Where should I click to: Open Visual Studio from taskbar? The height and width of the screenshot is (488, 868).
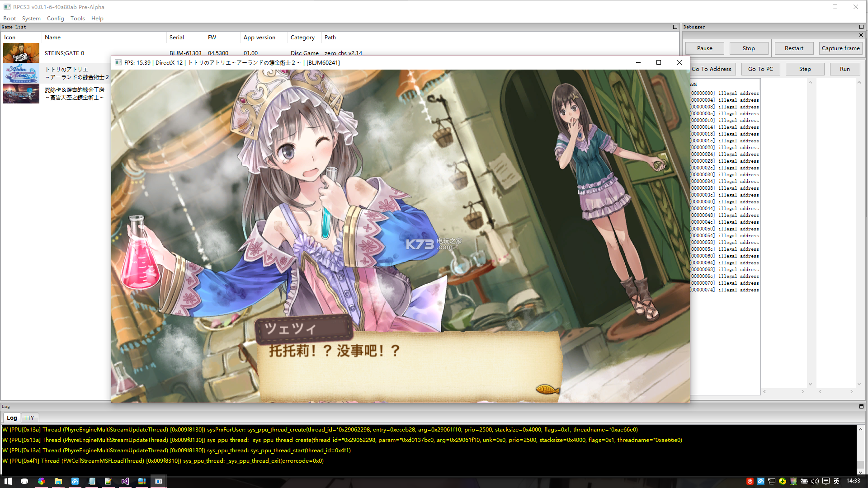(x=125, y=481)
